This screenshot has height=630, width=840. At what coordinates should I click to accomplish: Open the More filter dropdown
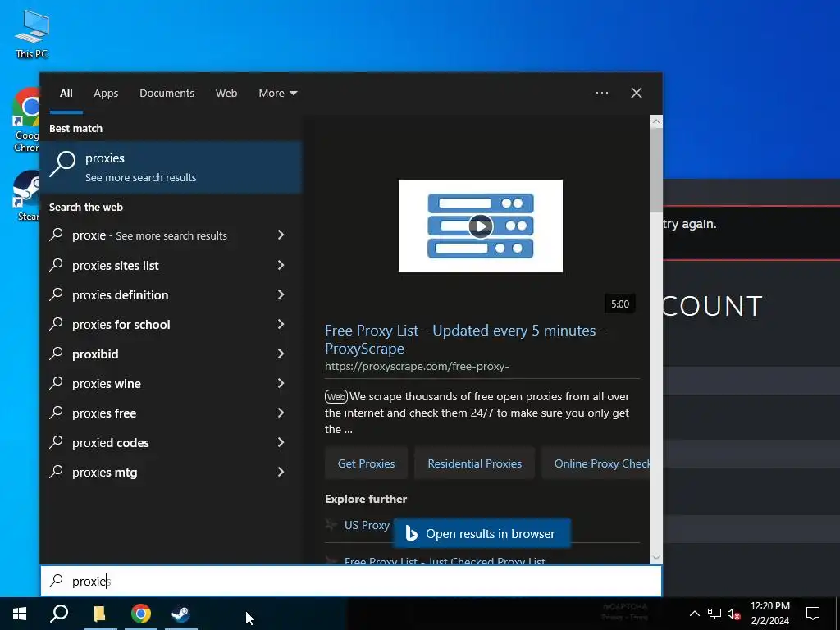pyautogui.click(x=277, y=94)
